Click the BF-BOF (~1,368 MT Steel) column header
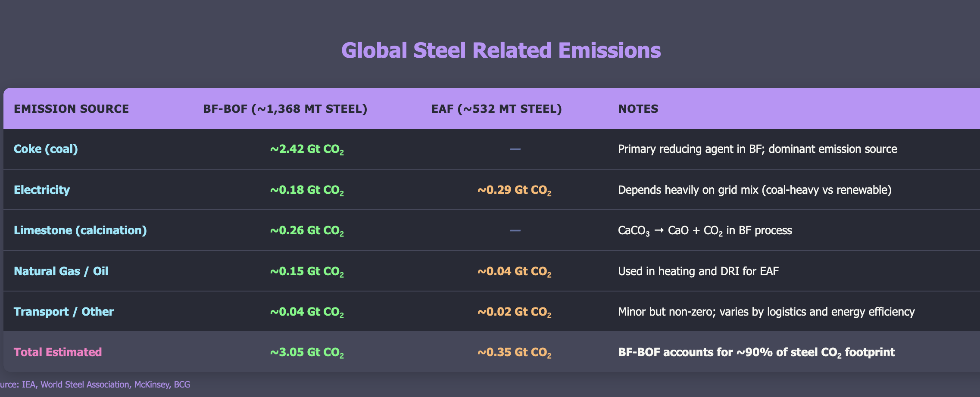 [285, 109]
